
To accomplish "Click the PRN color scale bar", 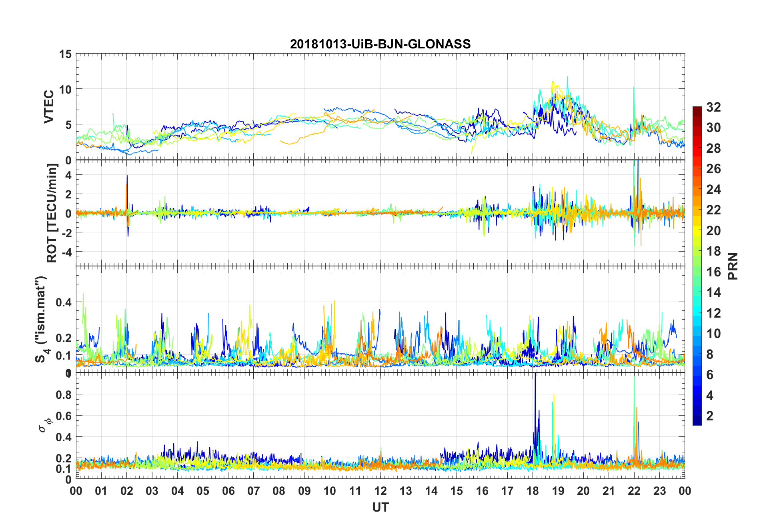I will pos(697,266).
